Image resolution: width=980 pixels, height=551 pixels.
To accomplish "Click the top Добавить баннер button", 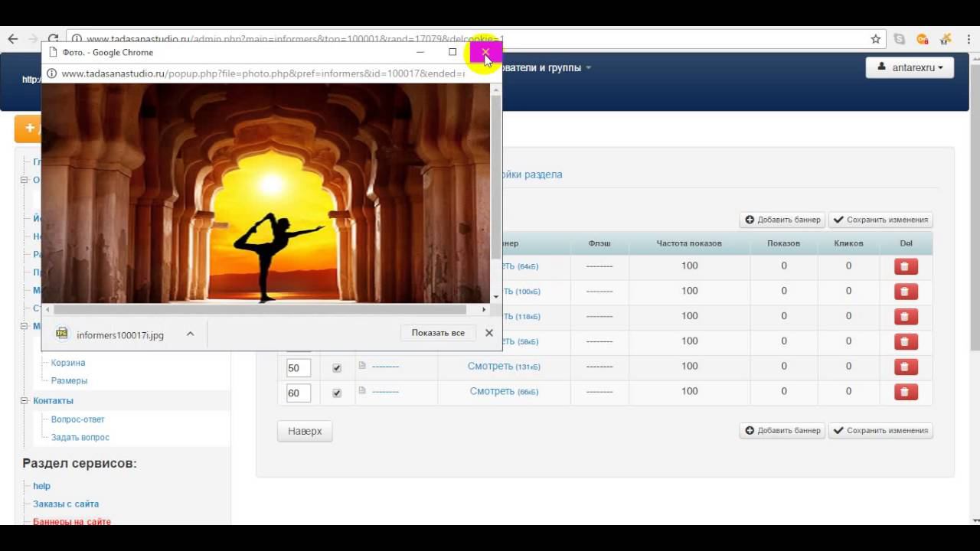I will pos(782,220).
